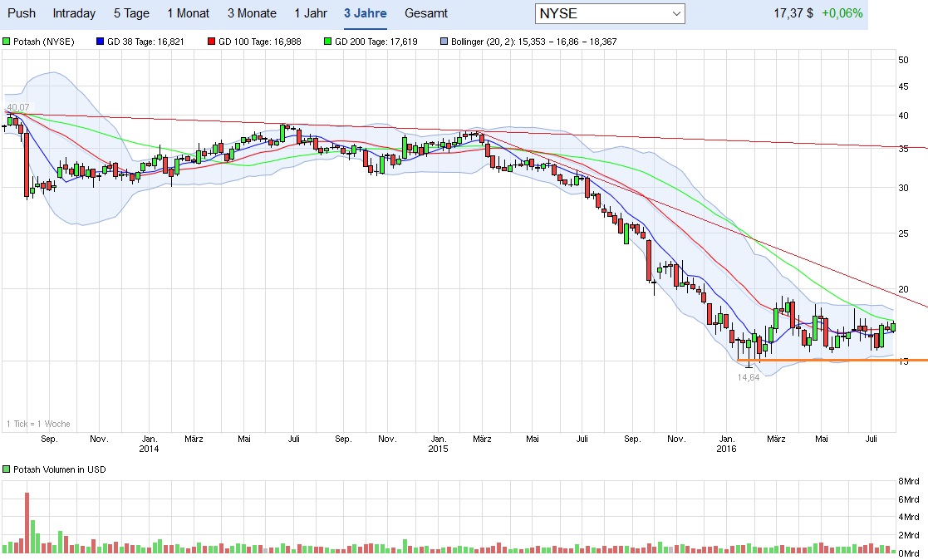Choose another market from the NYSE combo box
The image size is (928, 560).
610,13
